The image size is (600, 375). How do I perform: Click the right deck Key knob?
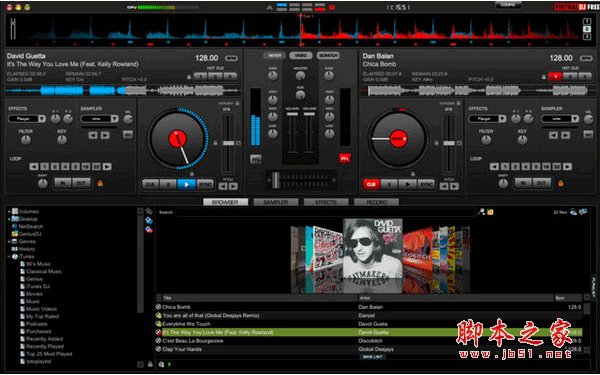click(522, 140)
